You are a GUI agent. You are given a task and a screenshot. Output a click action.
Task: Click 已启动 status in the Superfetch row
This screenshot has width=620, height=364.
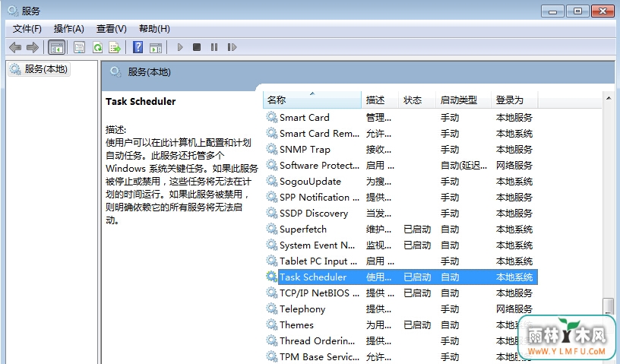417,229
